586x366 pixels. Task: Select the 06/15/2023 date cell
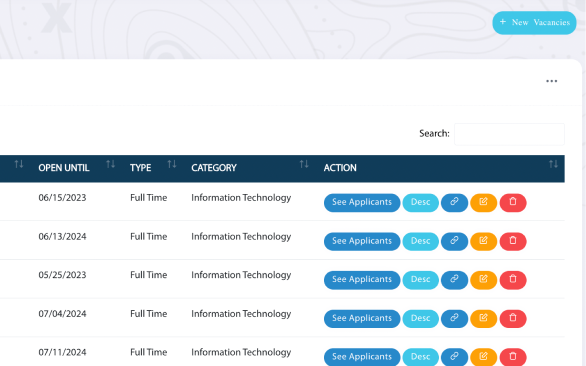point(62,198)
